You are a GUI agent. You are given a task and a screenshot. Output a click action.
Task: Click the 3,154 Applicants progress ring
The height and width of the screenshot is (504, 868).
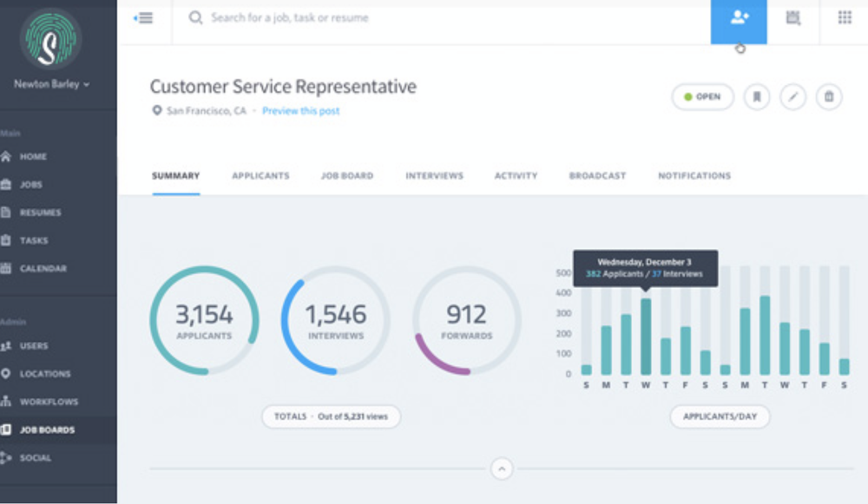pos(204,320)
